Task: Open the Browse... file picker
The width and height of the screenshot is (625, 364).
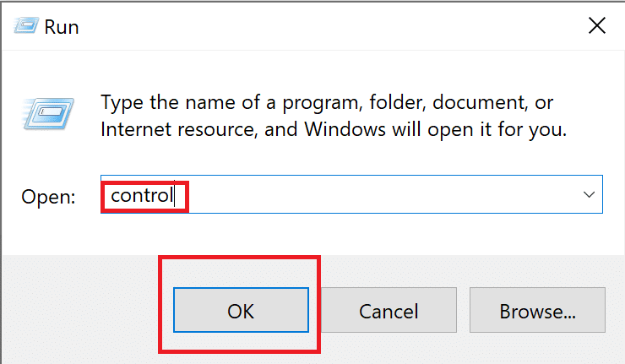Action: [537, 311]
